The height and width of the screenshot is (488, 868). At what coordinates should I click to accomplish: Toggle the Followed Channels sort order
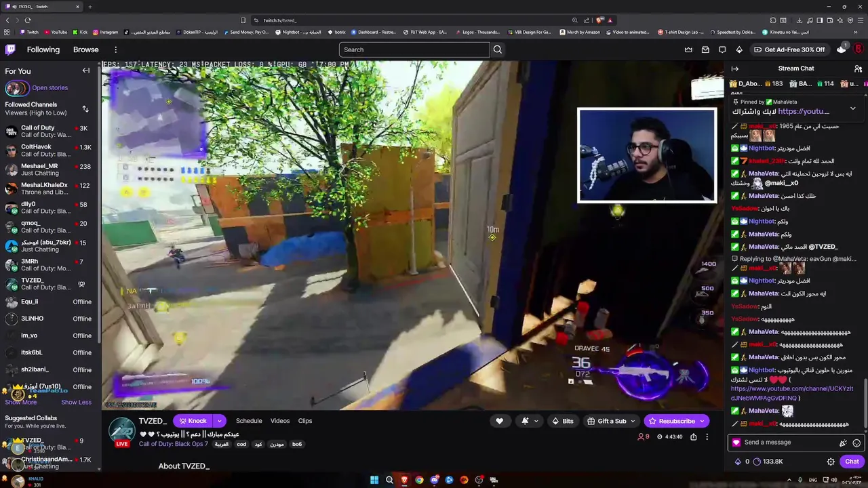tap(85, 108)
